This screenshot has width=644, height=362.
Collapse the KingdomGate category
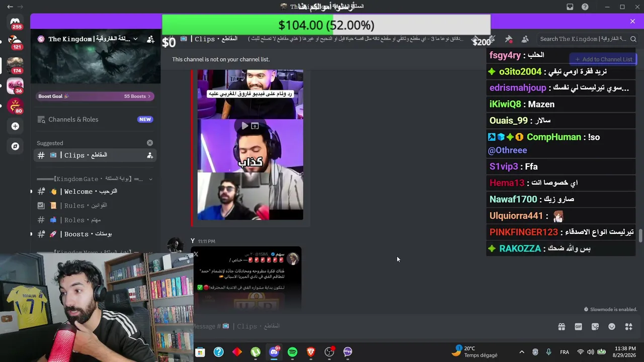click(150, 179)
